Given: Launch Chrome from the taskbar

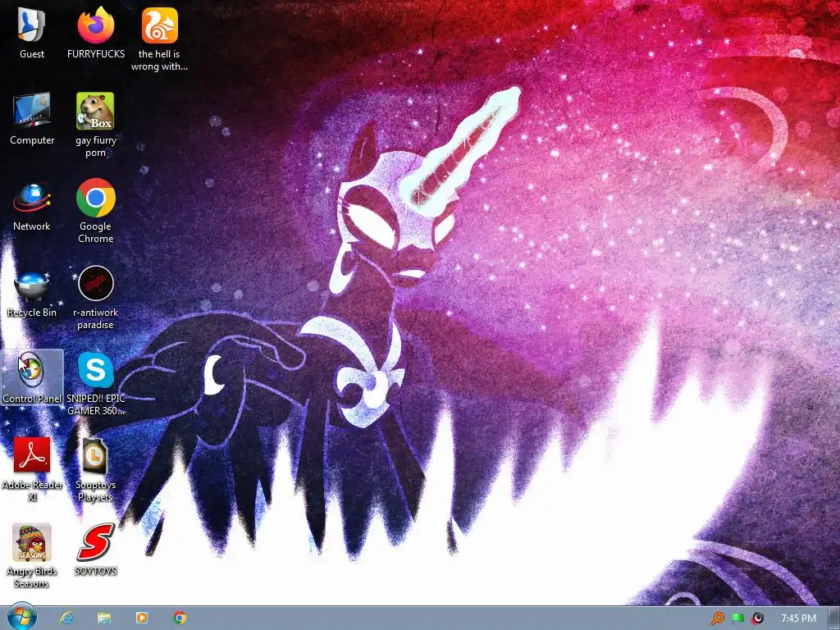Looking at the screenshot, I should click(180, 618).
